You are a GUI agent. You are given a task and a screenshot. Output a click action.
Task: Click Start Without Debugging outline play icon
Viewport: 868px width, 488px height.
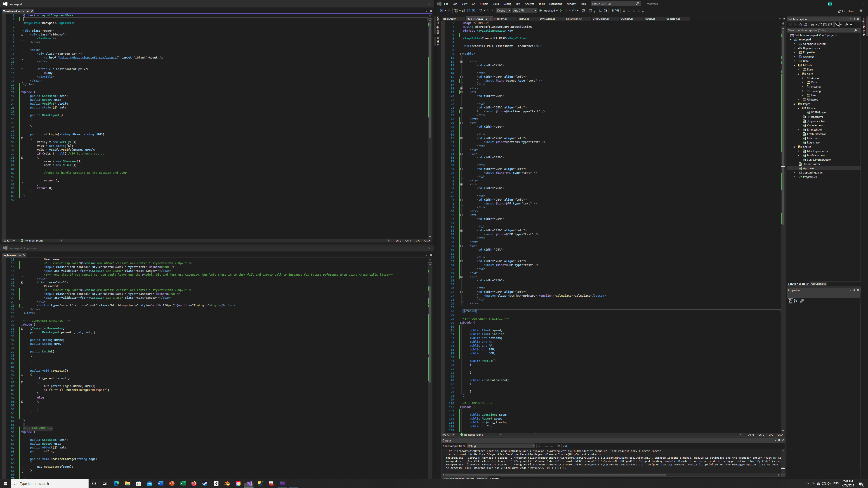pyautogui.click(x=561, y=11)
